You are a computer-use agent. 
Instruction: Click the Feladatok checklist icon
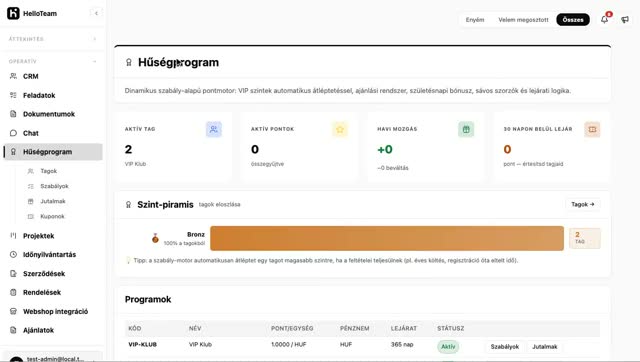click(13, 95)
